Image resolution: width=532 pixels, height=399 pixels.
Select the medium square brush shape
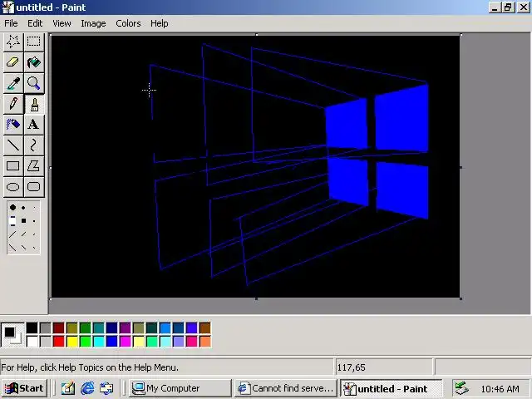(x=23, y=221)
